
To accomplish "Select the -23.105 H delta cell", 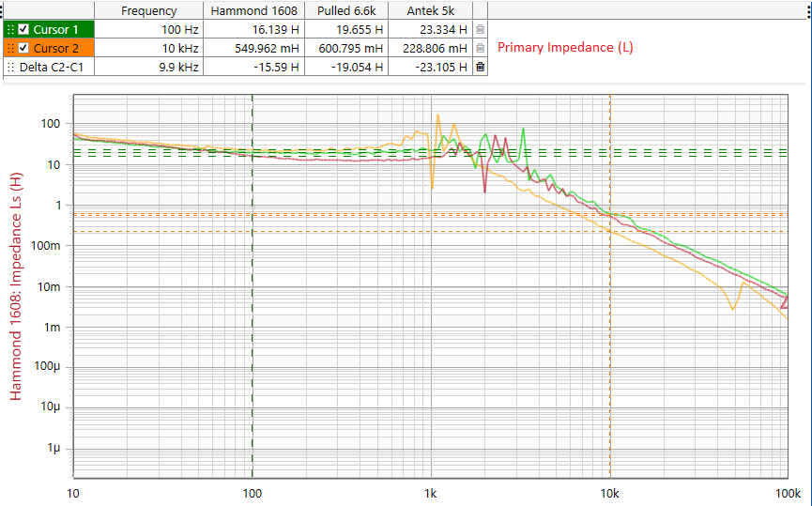I will coord(430,67).
